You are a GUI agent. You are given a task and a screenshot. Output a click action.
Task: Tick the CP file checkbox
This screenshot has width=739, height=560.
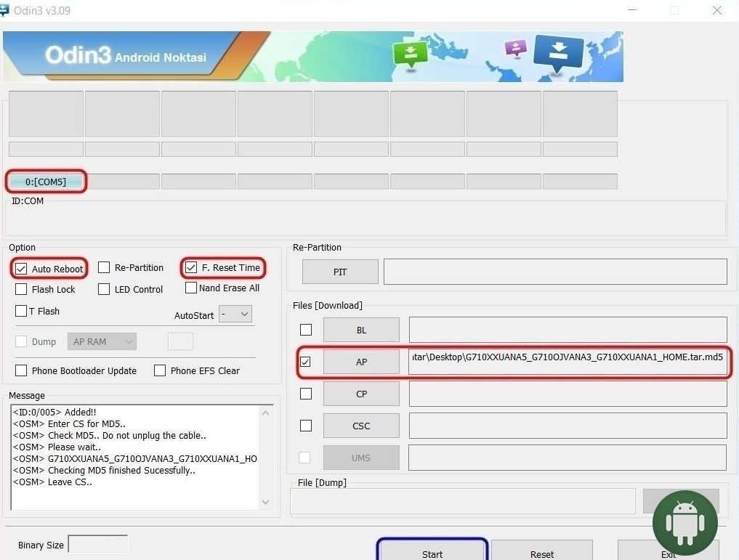click(x=306, y=394)
